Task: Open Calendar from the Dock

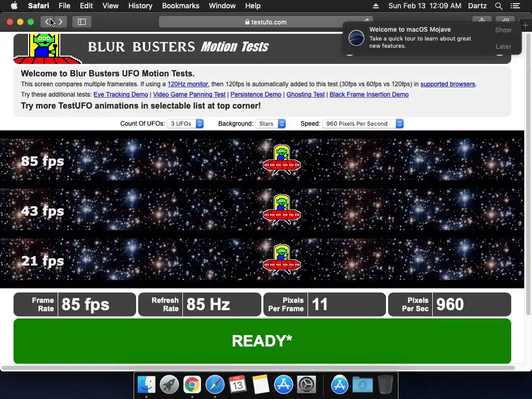Action: [237, 385]
